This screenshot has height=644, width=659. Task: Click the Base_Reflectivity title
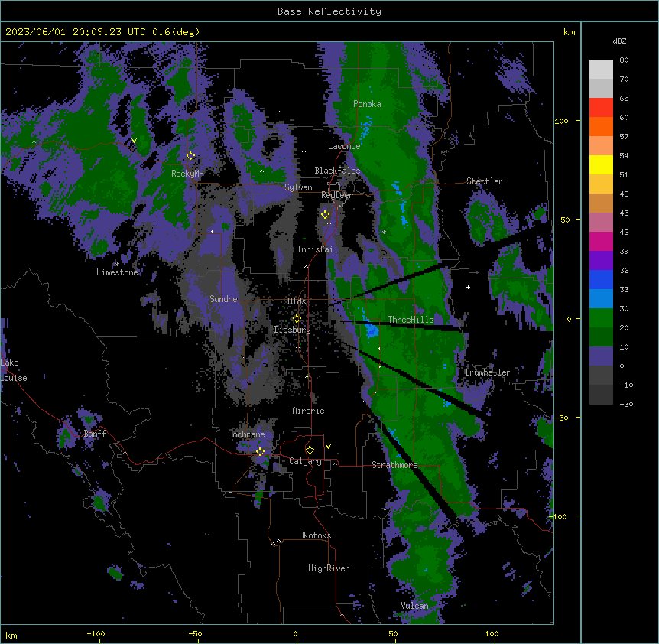(329, 11)
